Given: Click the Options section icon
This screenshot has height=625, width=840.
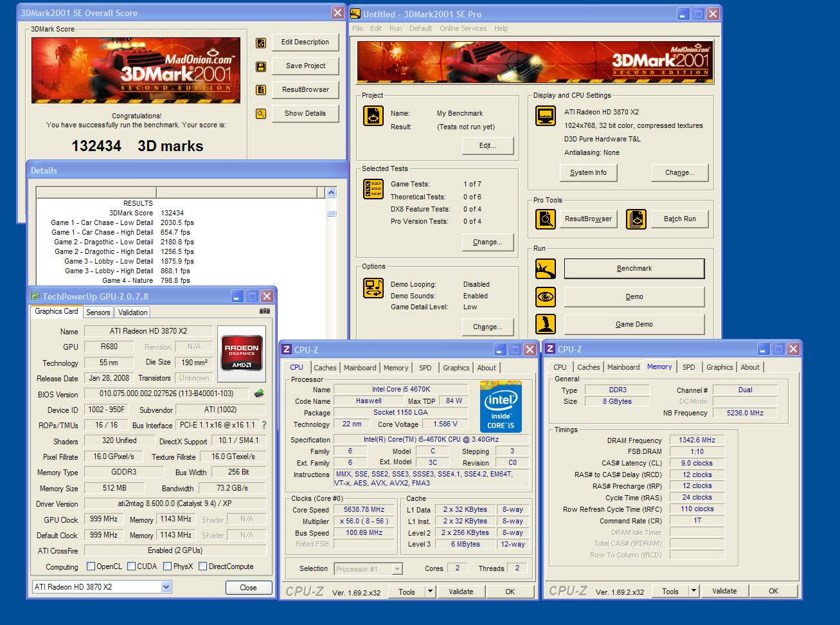Looking at the screenshot, I should (373, 287).
